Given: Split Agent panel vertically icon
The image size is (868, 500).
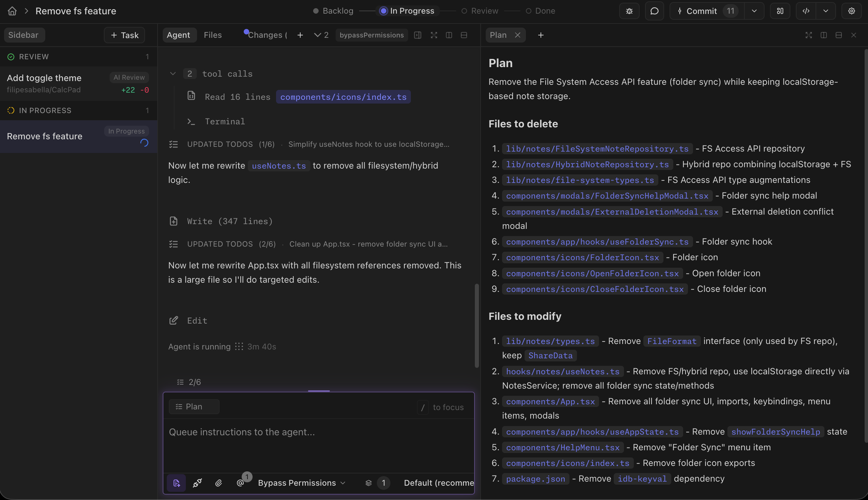Looking at the screenshot, I should pos(449,35).
